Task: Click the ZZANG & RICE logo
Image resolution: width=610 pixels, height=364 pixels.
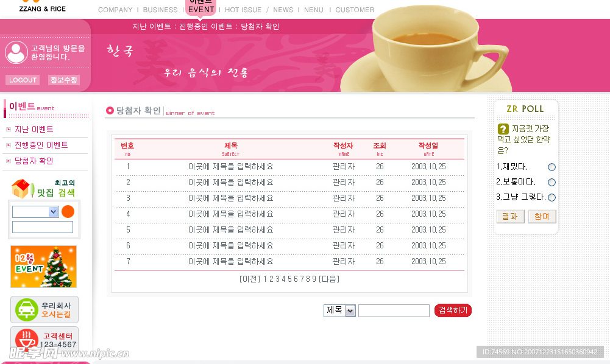Action: click(x=43, y=7)
